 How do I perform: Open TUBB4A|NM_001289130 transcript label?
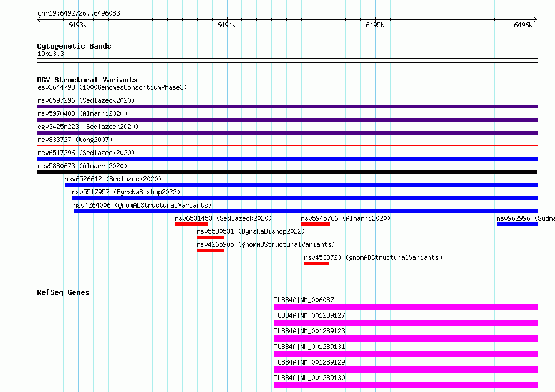(310, 378)
